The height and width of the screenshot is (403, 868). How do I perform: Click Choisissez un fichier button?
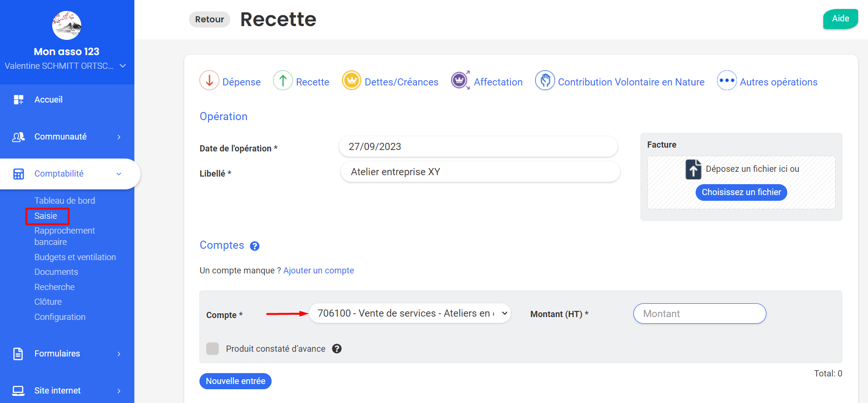741,192
